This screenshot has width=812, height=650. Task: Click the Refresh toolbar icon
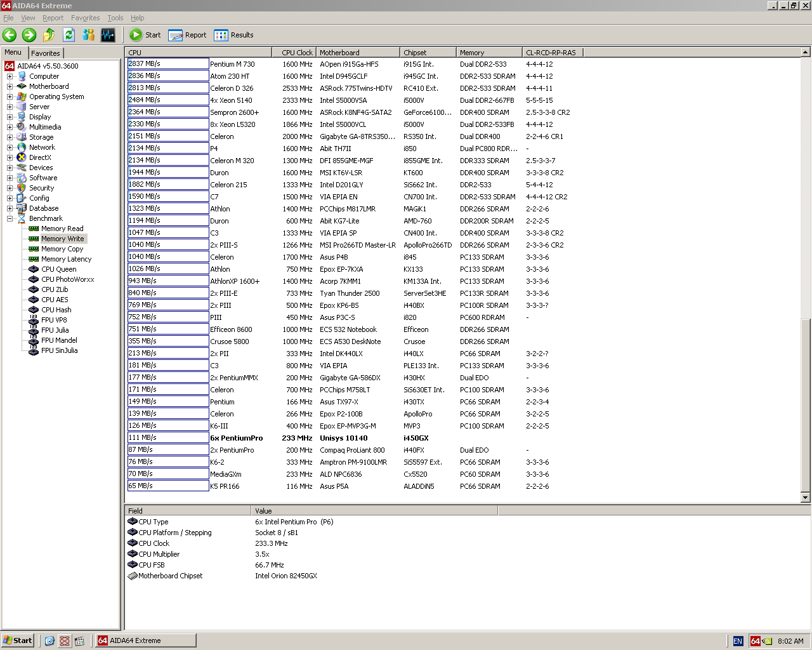69,35
